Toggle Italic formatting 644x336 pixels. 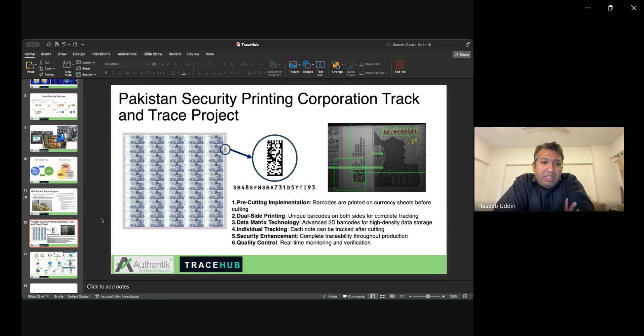point(113,73)
